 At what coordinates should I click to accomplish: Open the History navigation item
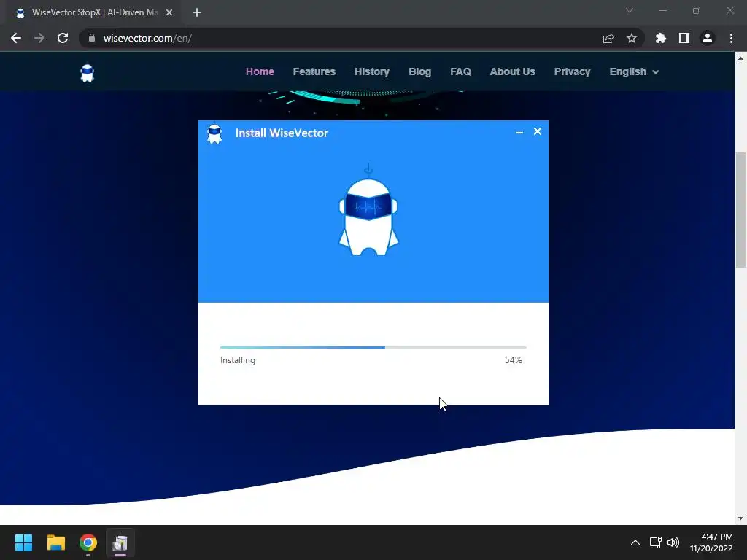click(371, 71)
